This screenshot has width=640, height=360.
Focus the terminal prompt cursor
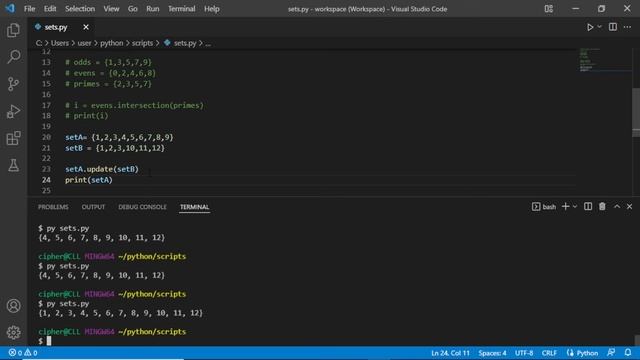(49, 341)
